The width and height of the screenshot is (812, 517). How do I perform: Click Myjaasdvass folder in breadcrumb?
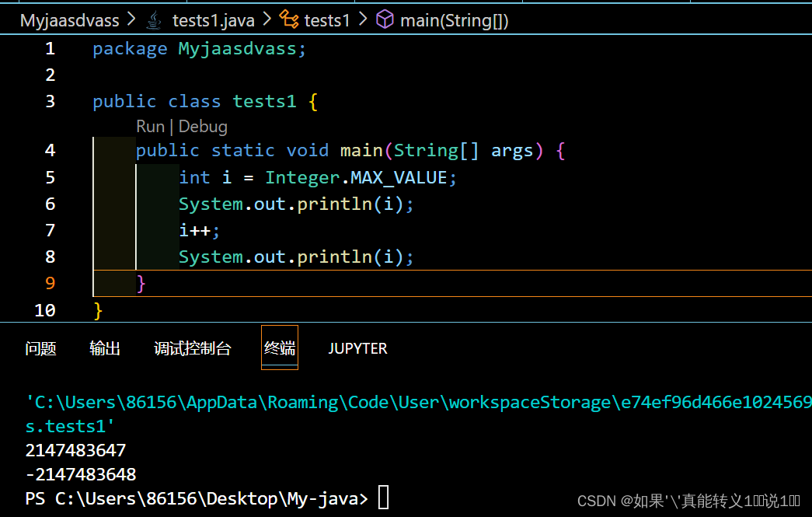69,21
